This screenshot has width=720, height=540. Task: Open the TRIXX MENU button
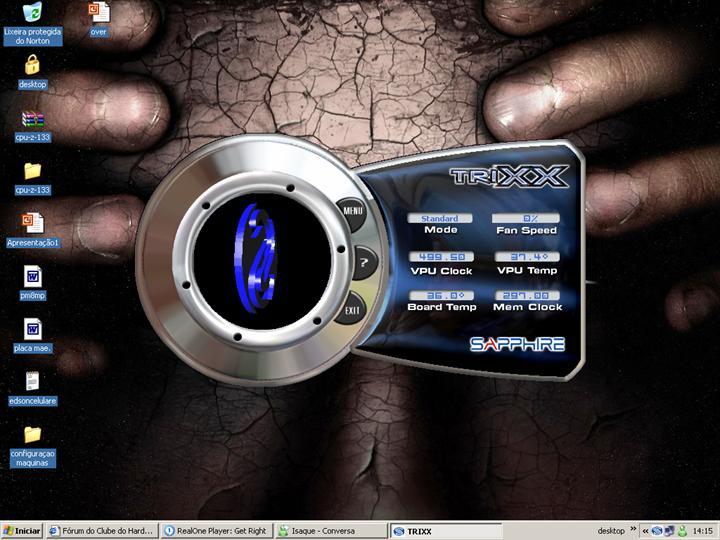coord(352,213)
